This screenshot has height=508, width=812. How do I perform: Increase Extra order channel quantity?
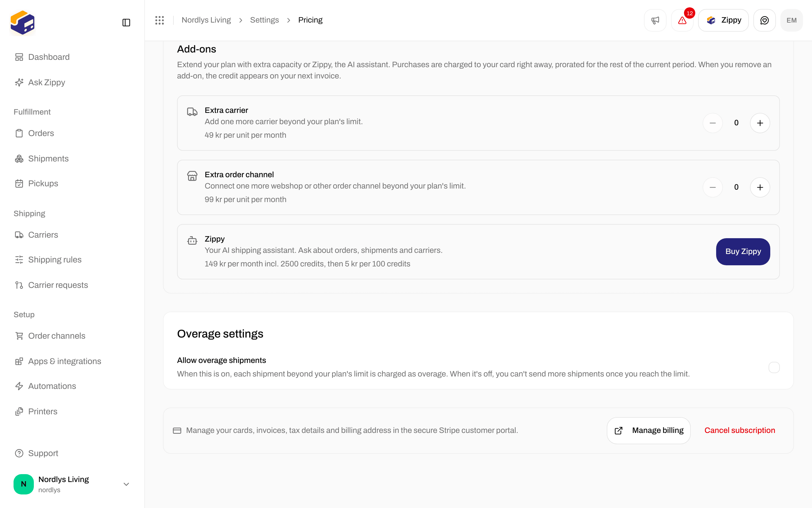click(x=760, y=187)
